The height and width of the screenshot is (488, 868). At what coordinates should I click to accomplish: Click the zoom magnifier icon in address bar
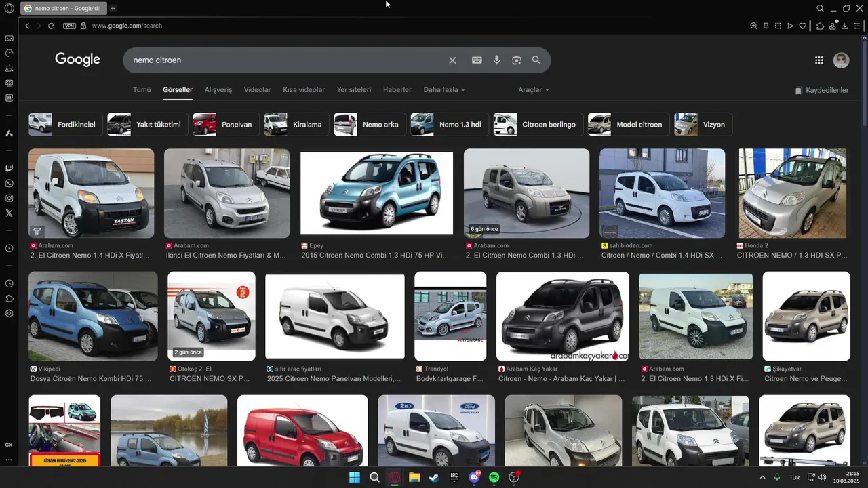753,26
